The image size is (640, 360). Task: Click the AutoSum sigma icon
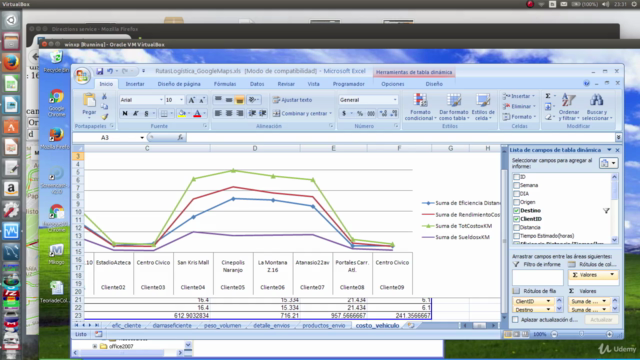point(548,96)
